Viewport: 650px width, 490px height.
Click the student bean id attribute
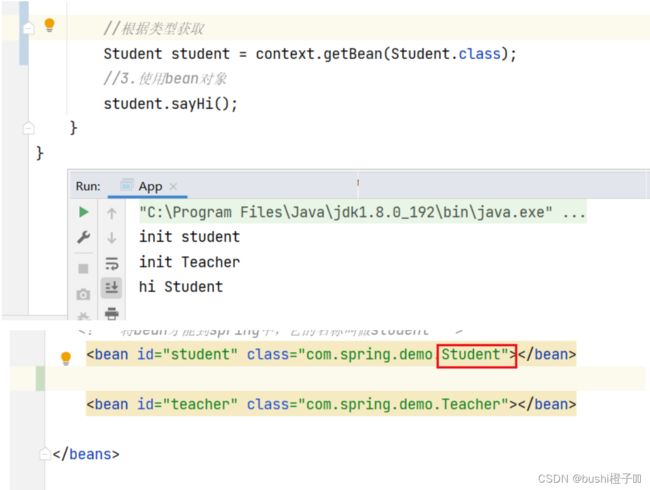click(187, 355)
